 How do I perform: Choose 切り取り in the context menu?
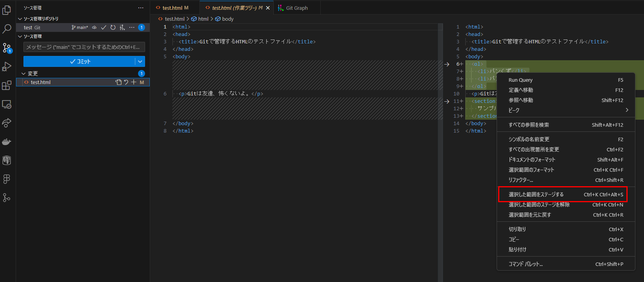coord(566,229)
